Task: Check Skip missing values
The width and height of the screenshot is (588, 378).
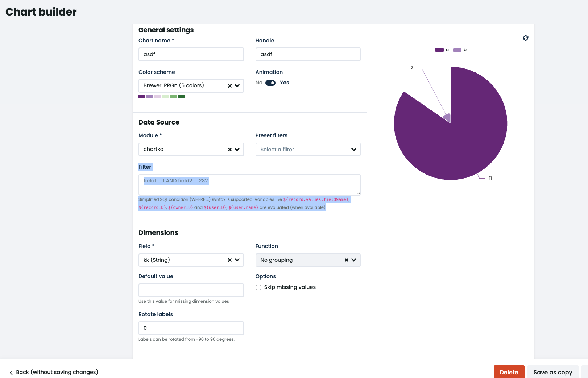Action: pyautogui.click(x=258, y=287)
